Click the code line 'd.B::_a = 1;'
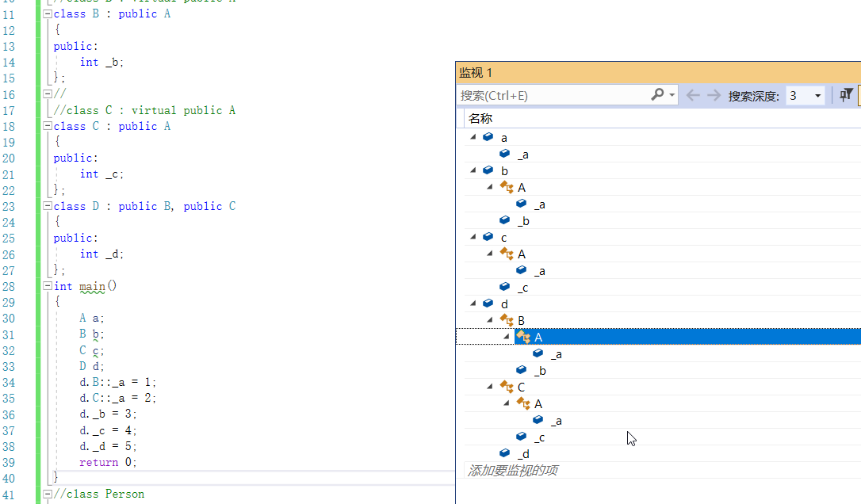Viewport: 861px width, 504px height. point(117,382)
